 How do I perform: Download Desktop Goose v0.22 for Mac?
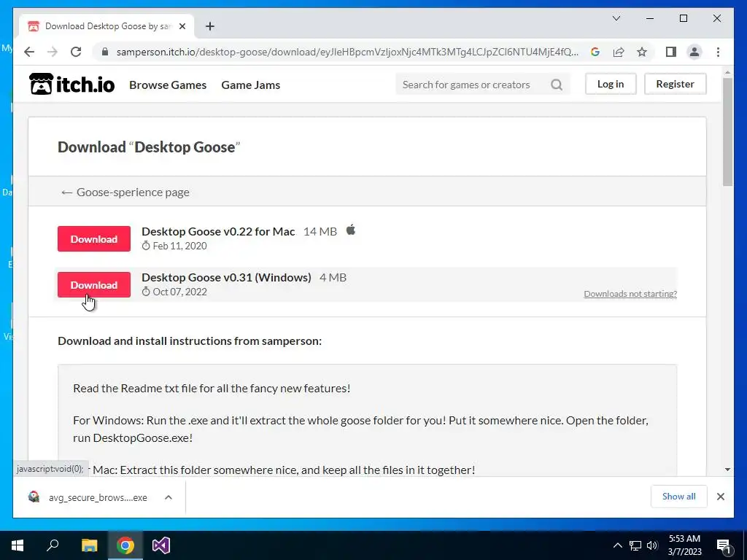tap(94, 238)
